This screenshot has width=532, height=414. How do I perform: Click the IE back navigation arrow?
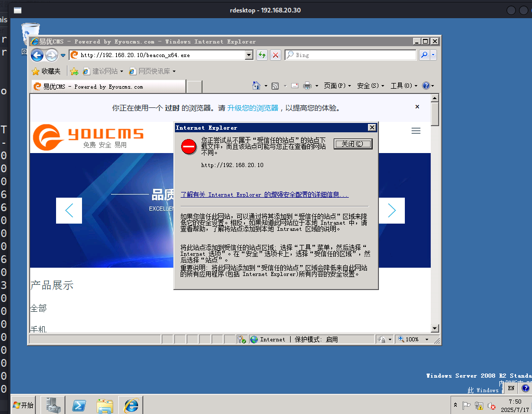(37, 55)
